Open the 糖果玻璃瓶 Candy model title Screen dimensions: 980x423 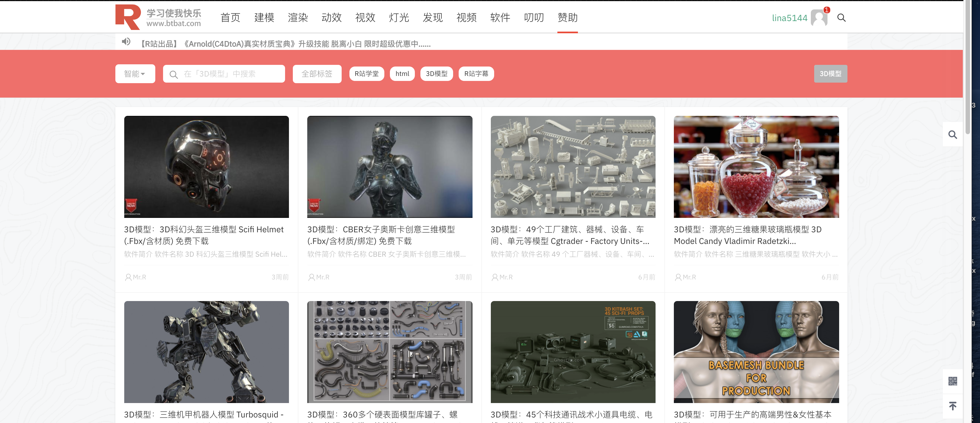click(x=748, y=235)
